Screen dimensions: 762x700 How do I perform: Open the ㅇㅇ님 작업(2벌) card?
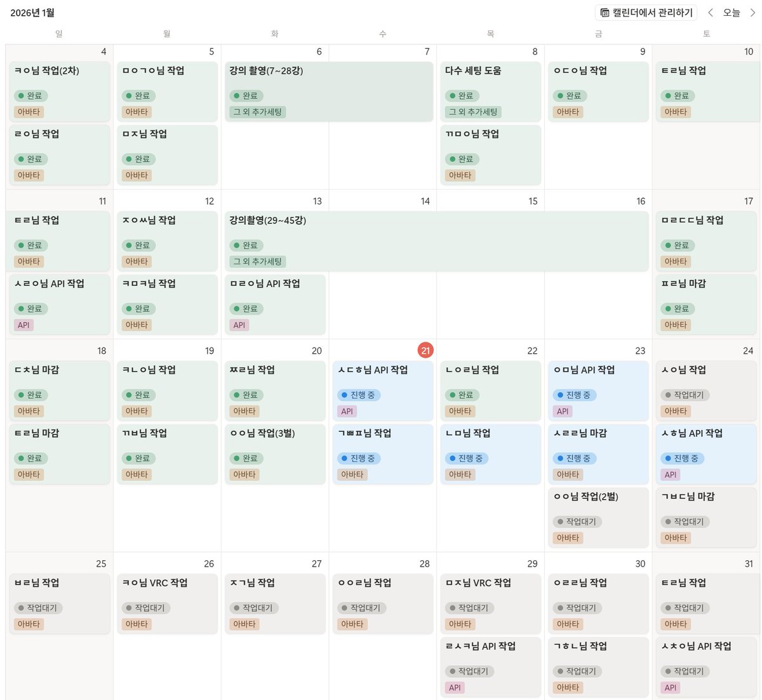(598, 518)
